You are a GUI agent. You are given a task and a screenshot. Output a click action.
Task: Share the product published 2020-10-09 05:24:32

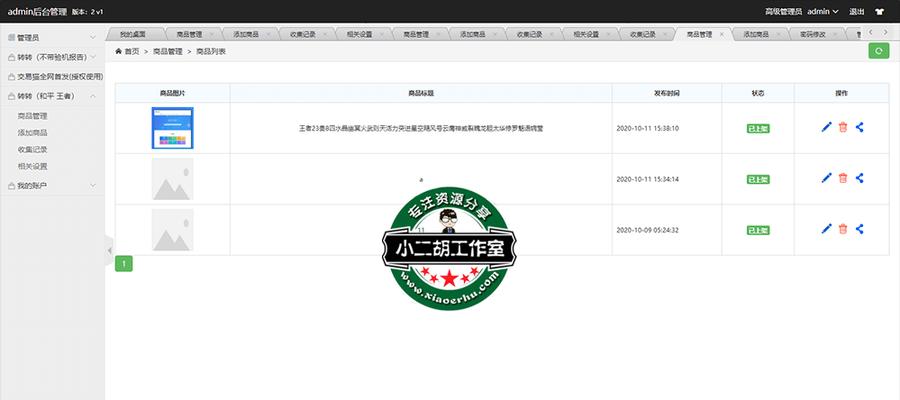(x=859, y=229)
